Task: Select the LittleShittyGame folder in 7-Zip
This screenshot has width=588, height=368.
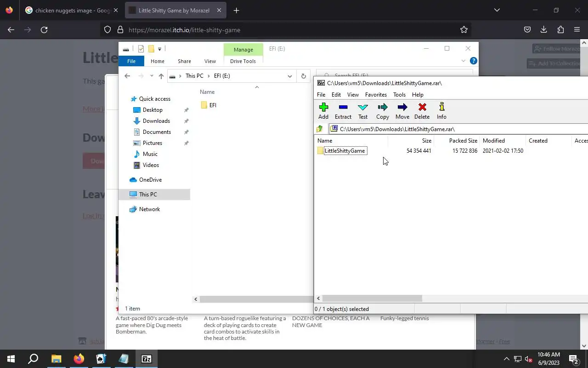Action: point(345,151)
